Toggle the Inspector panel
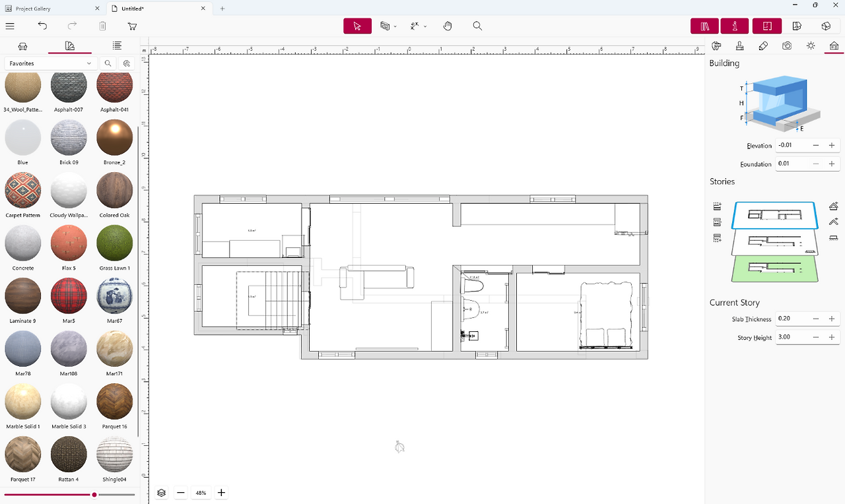Screen dimensions: 845x504 [735, 26]
